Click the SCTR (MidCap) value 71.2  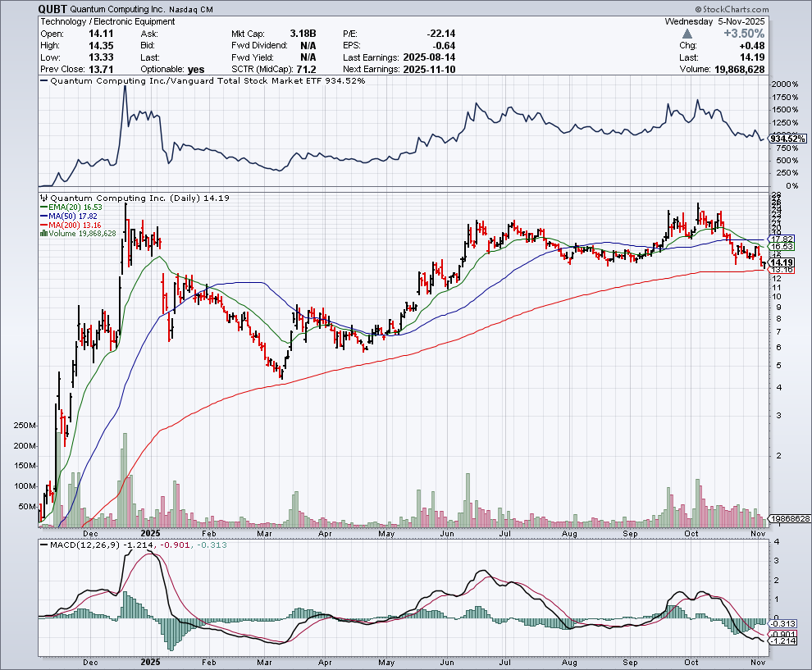click(x=306, y=70)
